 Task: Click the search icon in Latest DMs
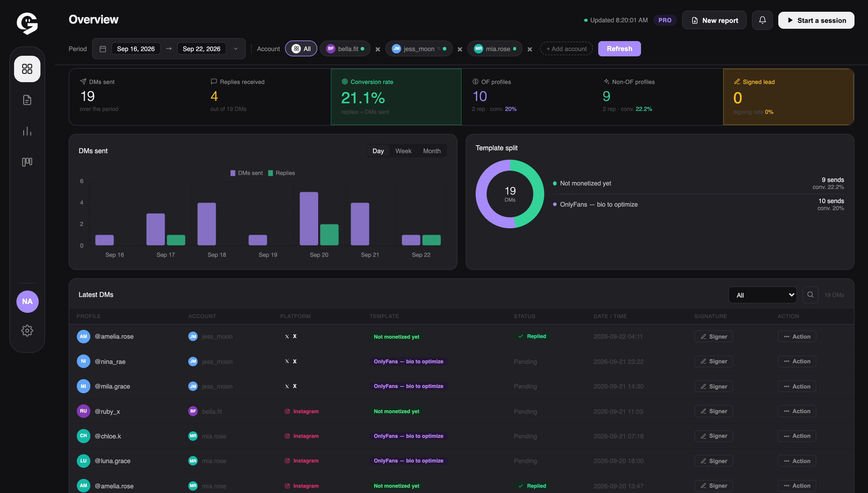pyautogui.click(x=810, y=295)
